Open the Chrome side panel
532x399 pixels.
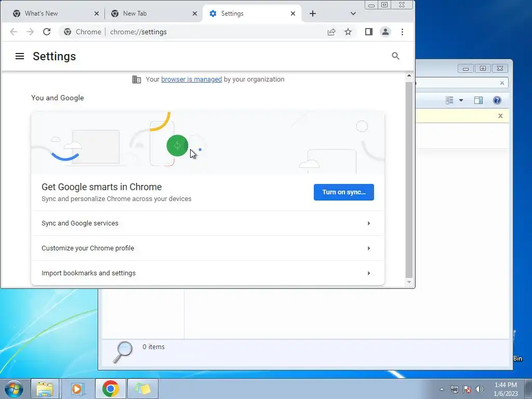pyautogui.click(x=369, y=32)
